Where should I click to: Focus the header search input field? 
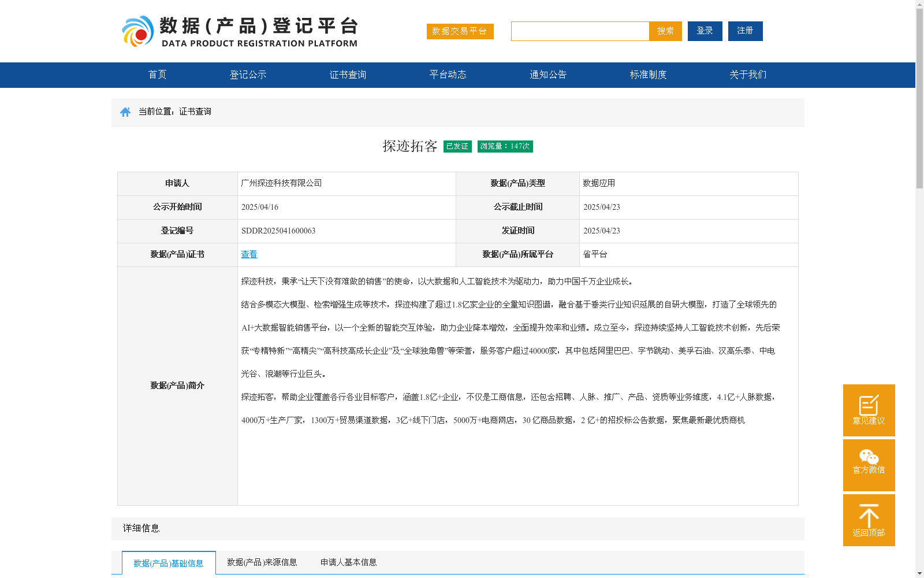(580, 31)
